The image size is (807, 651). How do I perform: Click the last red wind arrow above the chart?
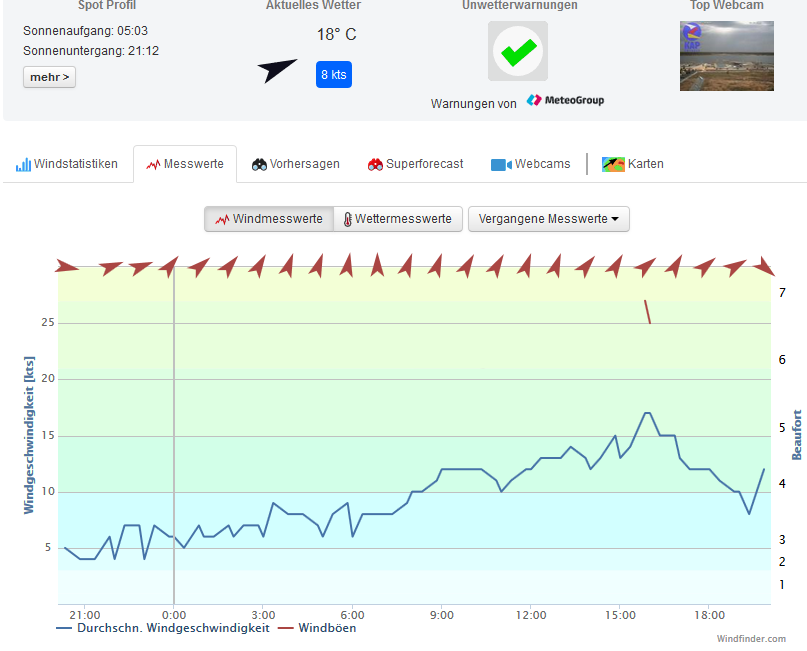pyautogui.click(x=765, y=266)
